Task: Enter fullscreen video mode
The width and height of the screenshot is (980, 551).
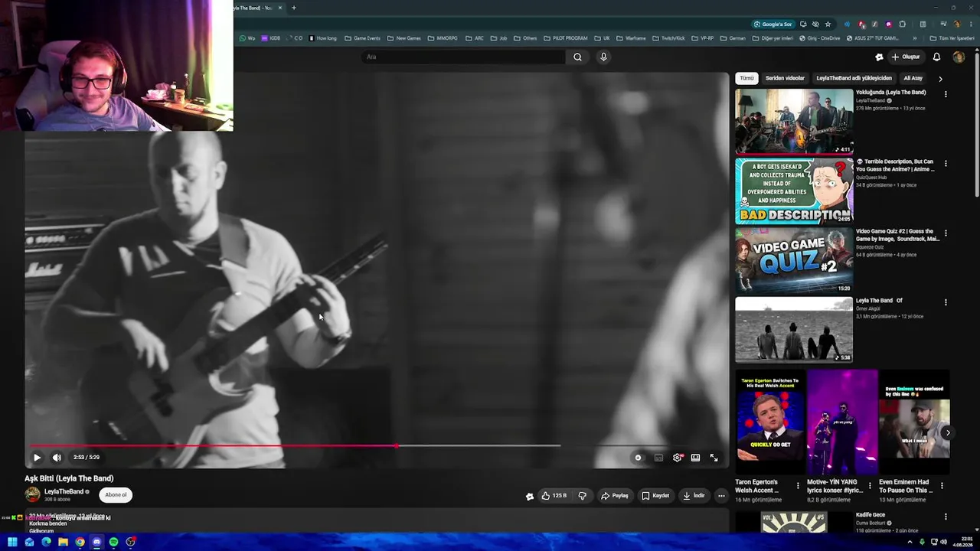Action: point(714,458)
